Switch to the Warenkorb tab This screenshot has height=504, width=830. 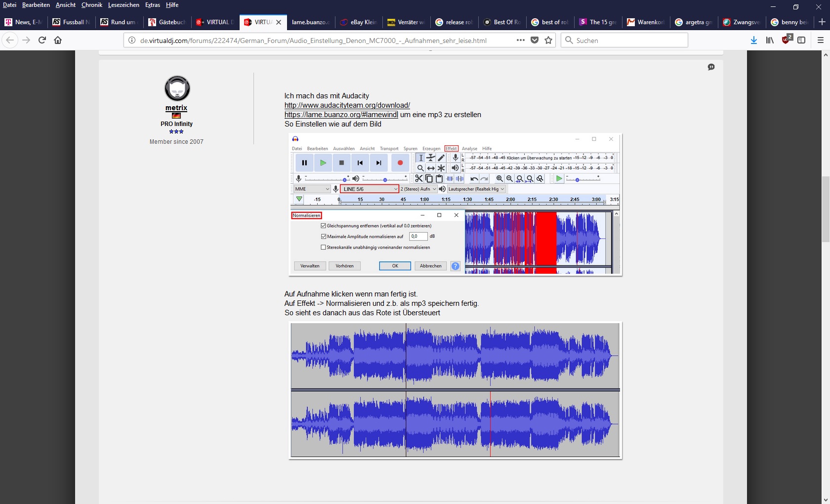(646, 22)
